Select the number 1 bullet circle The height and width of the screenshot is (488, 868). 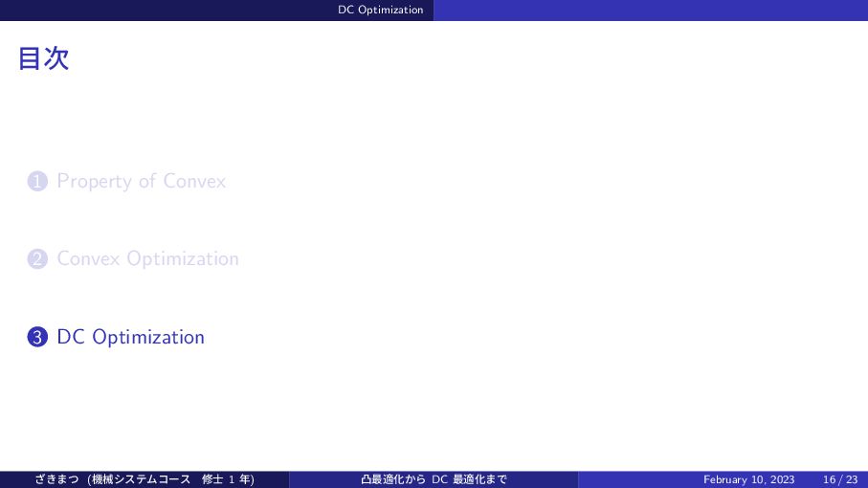37,182
